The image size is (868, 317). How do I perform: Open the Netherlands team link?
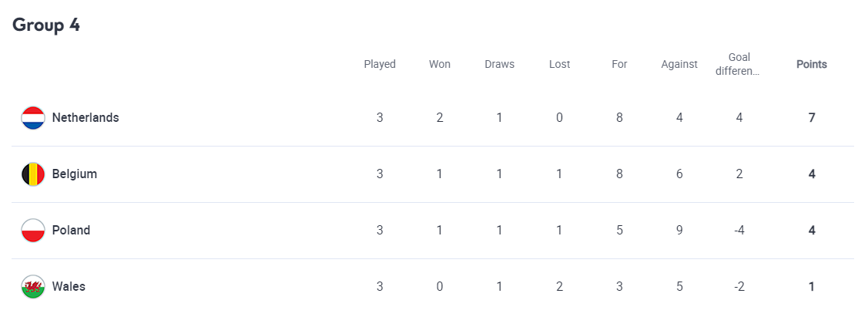[85, 118]
